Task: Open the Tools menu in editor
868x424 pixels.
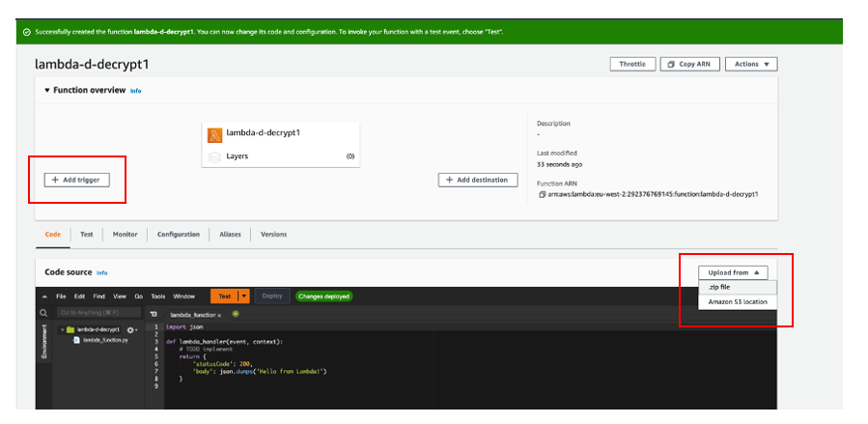Action: [x=158, y=297]
